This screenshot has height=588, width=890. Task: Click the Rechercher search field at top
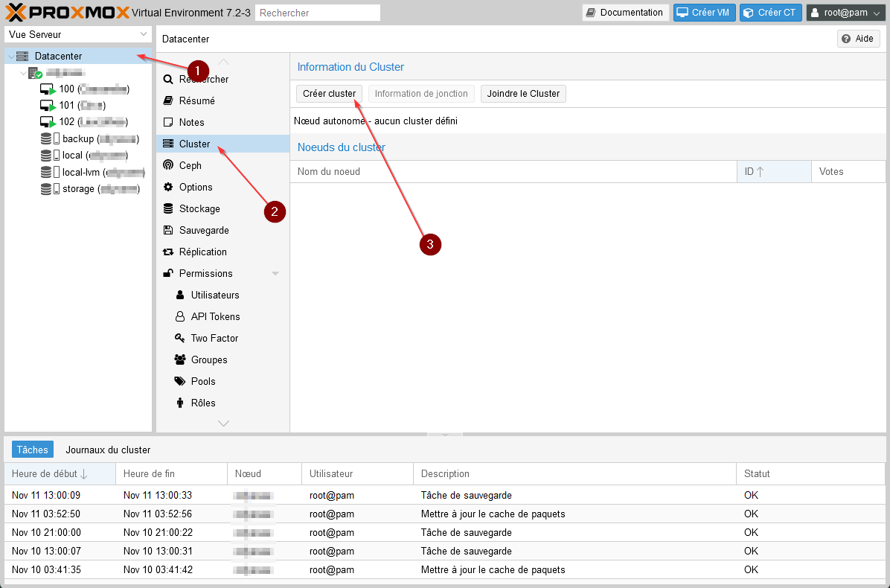317,13
